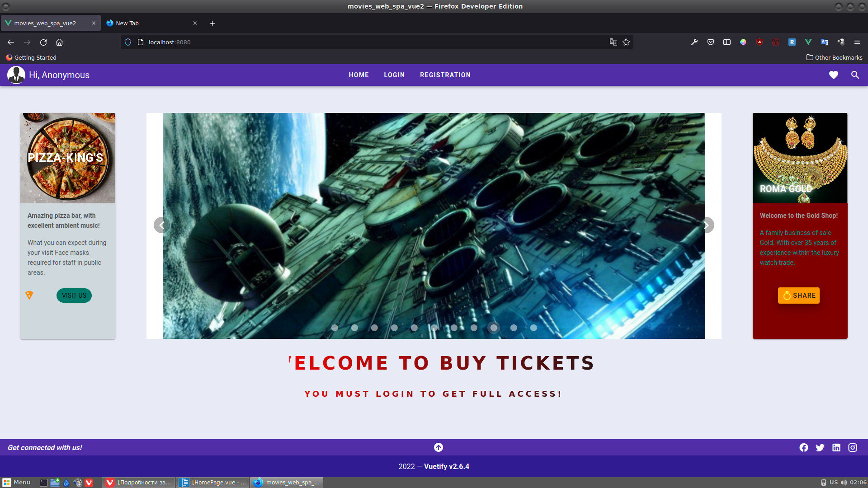Bookmark this page with the star

point(626,42)
